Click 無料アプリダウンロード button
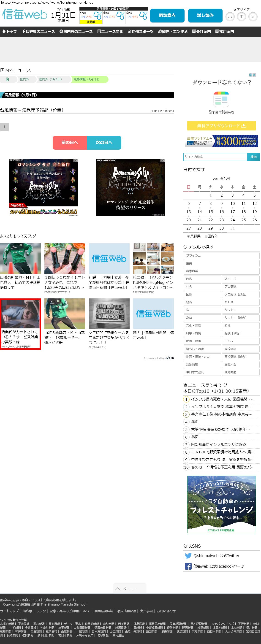Viewport: 261px width, 644px height. (221, 126)
